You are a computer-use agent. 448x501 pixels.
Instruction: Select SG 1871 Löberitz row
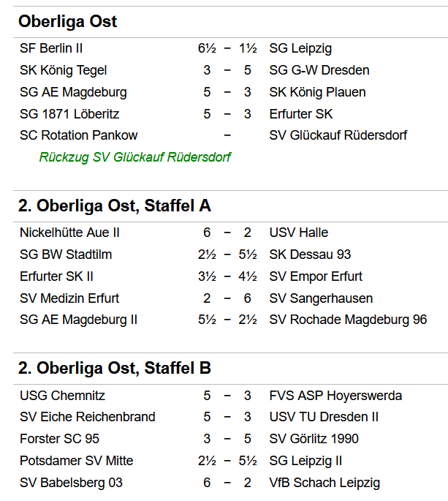point(69,114)
